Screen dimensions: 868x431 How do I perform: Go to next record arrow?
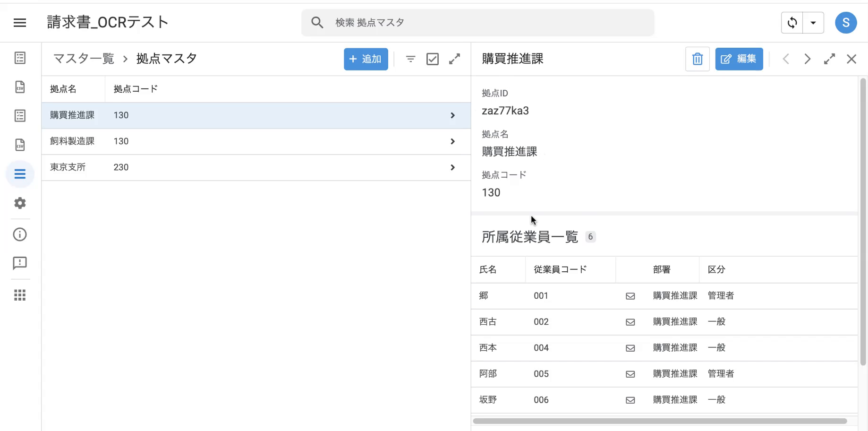click(x=808, y=59)
